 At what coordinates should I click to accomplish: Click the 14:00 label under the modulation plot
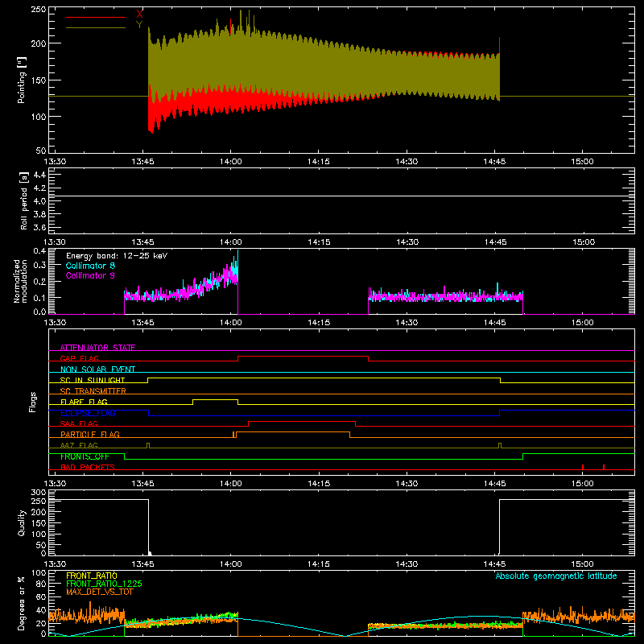pyautogui.click(x=231, y=323)
